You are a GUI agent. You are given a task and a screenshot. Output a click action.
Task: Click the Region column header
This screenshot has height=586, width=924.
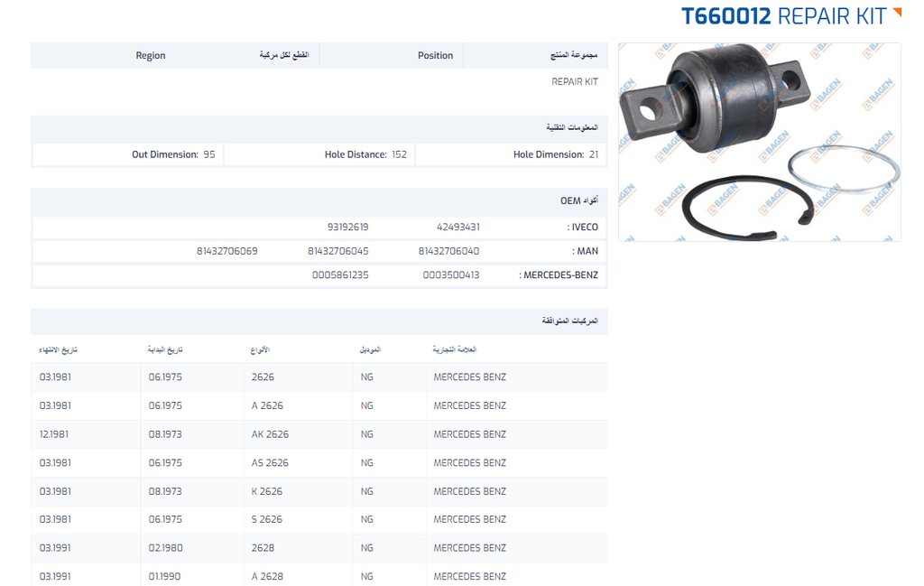[151, 56]
